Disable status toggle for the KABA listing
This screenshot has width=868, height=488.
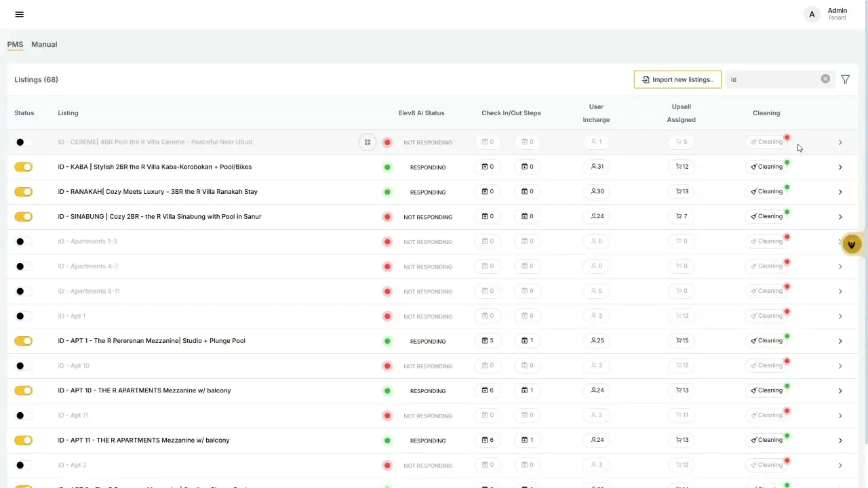23,167
